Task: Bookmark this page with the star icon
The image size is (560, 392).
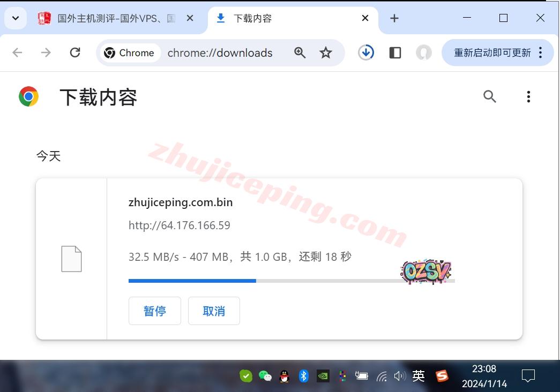Action: tap(326, 52)
